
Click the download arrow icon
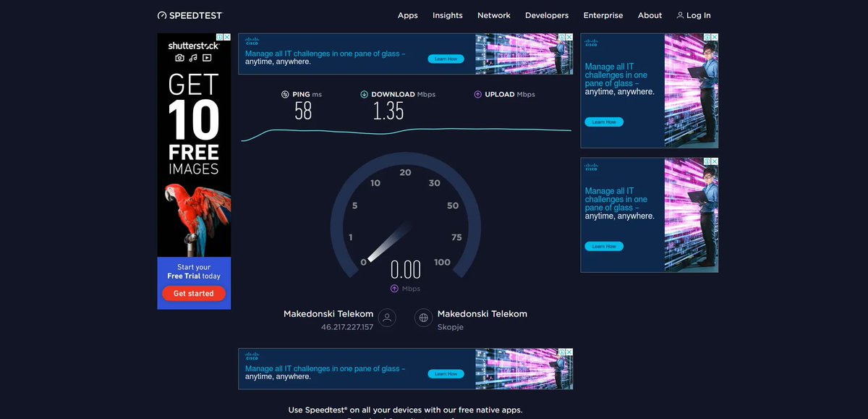[364, 94]
